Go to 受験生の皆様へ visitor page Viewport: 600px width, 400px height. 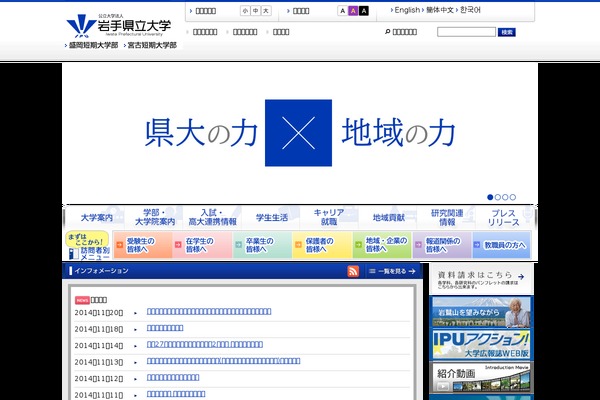(143, 245)
